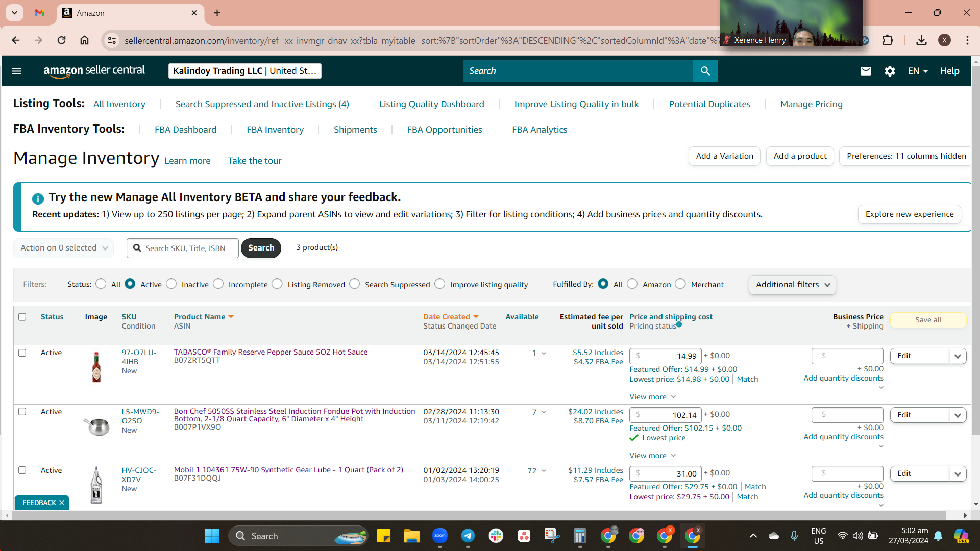This screenshot has height=551, width=980.
Task: Open the mail messages icon
Action: coord(866,71)
